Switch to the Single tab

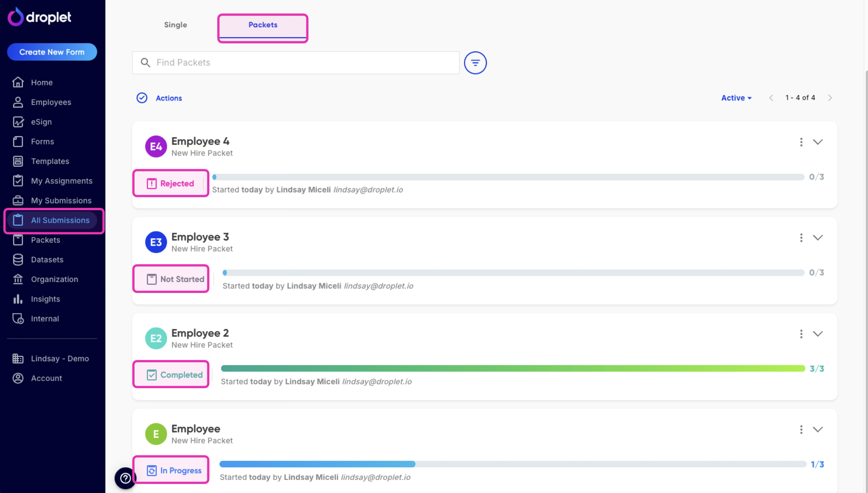pos(175,25)
